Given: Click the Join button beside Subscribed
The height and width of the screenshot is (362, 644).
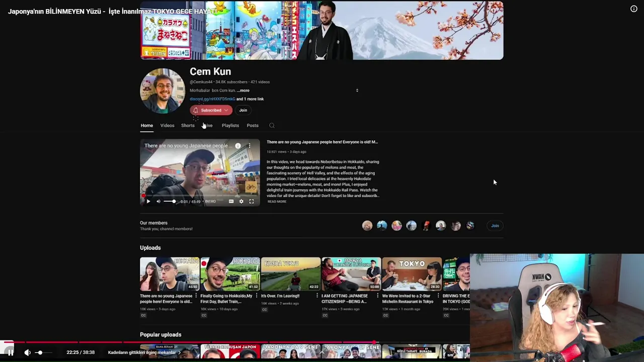Looking at the screenshot, I should (243, 110).
